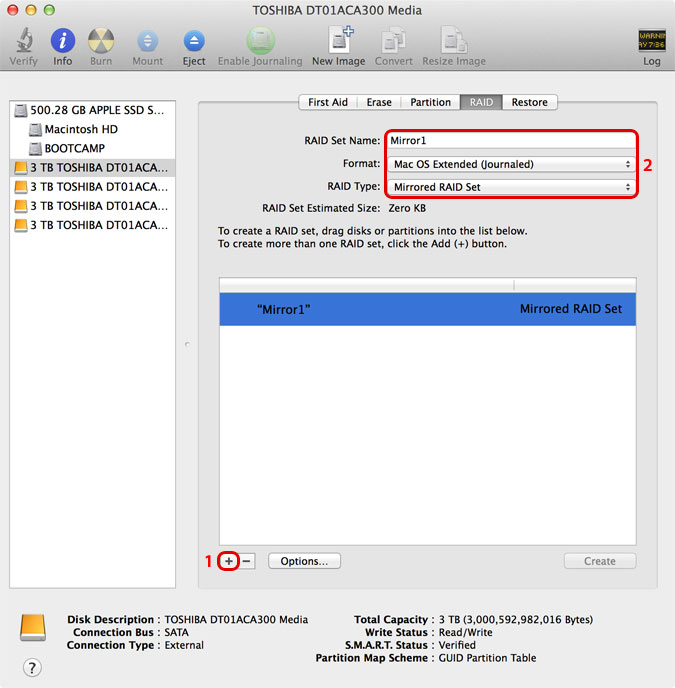Create a New Image from toolbar
Screen dimensions: 675x688
pyautogui.click(x=338, y=41)
